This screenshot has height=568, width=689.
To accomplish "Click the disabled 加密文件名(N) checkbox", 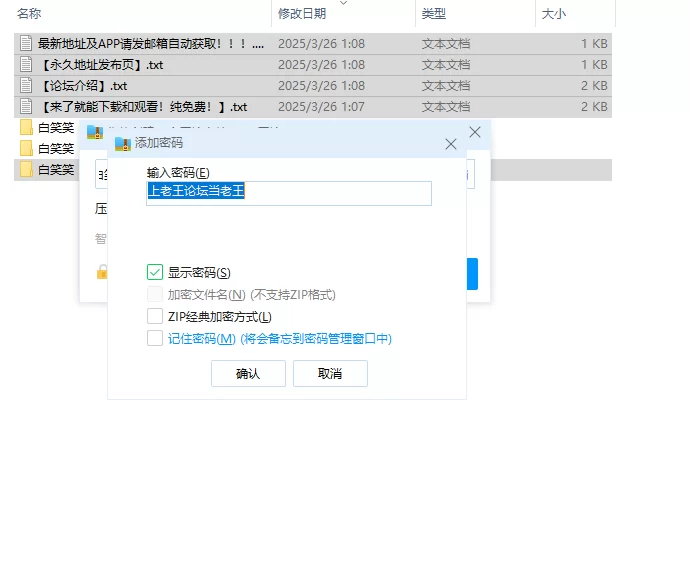I will pyautogui.click(x=155, y=294).
